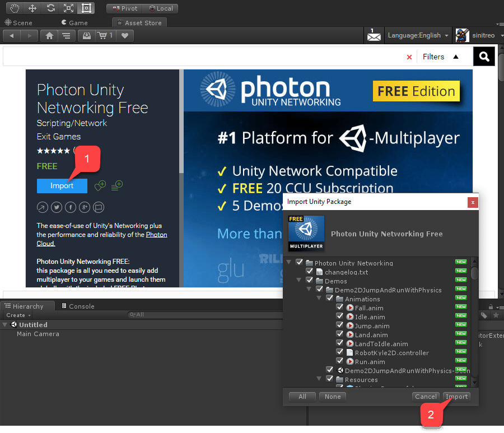Image resolution: width=504 pixels, height=433 pixels.
Task: Select the Move tool
Action: [x=32, y=8]
